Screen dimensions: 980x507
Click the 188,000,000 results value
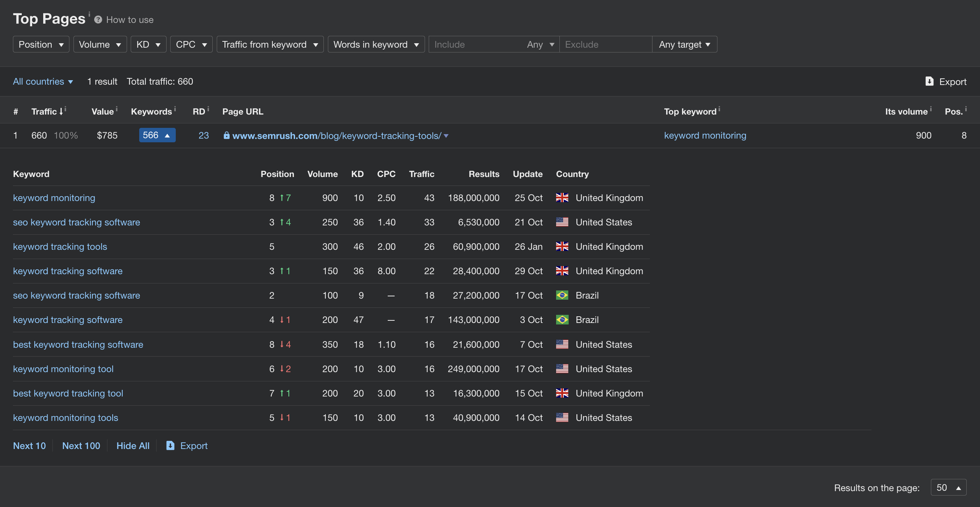(x=474, y=198)
